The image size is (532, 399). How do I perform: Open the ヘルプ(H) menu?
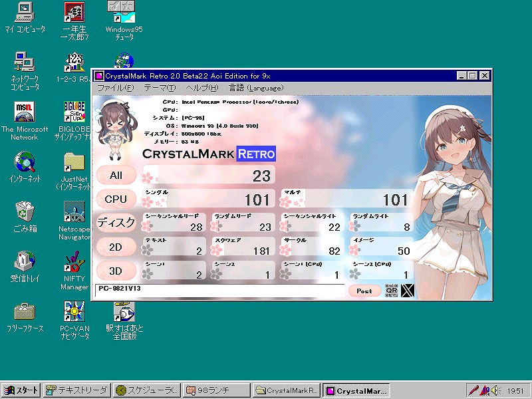click(202, 88)
